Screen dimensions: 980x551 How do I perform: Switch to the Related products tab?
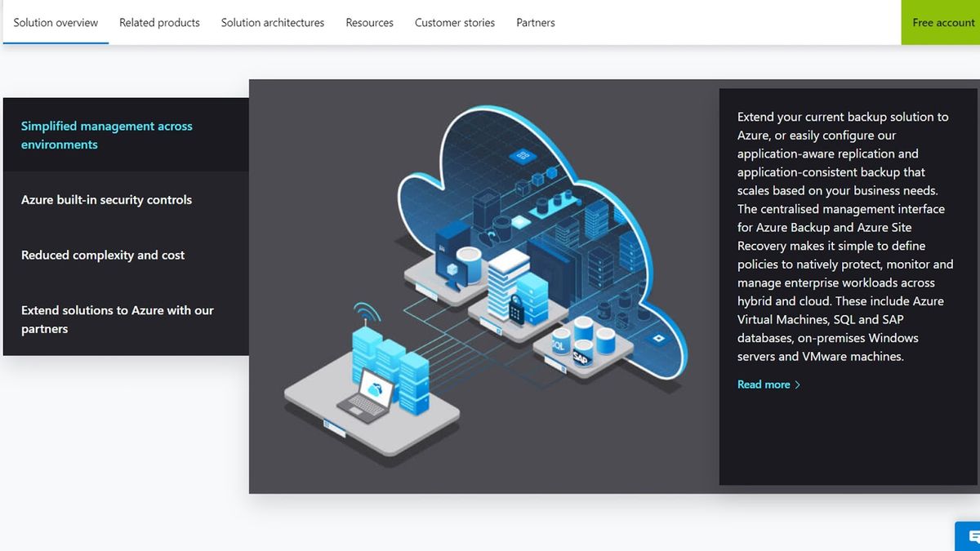pos(159,23)
